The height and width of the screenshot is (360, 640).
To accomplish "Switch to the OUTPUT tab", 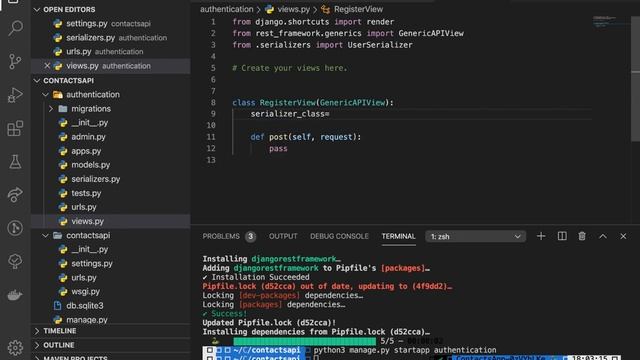I will [283, 236].
